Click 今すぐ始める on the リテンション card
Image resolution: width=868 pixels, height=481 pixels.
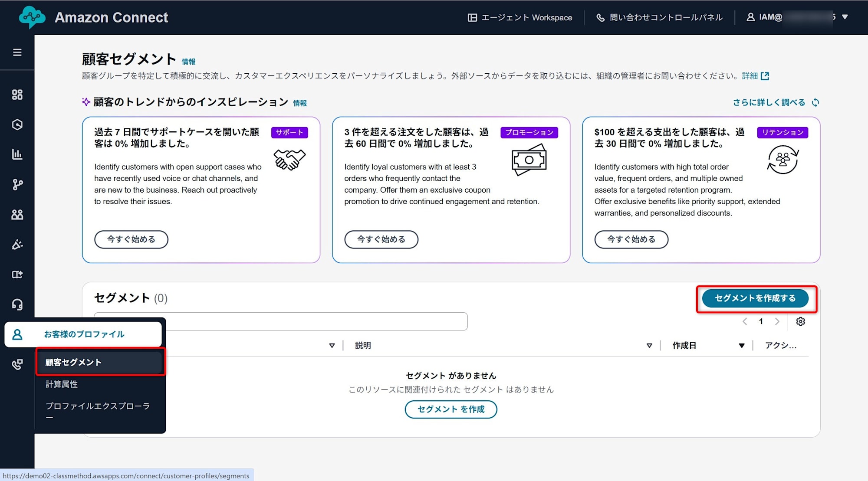point(631,239)
